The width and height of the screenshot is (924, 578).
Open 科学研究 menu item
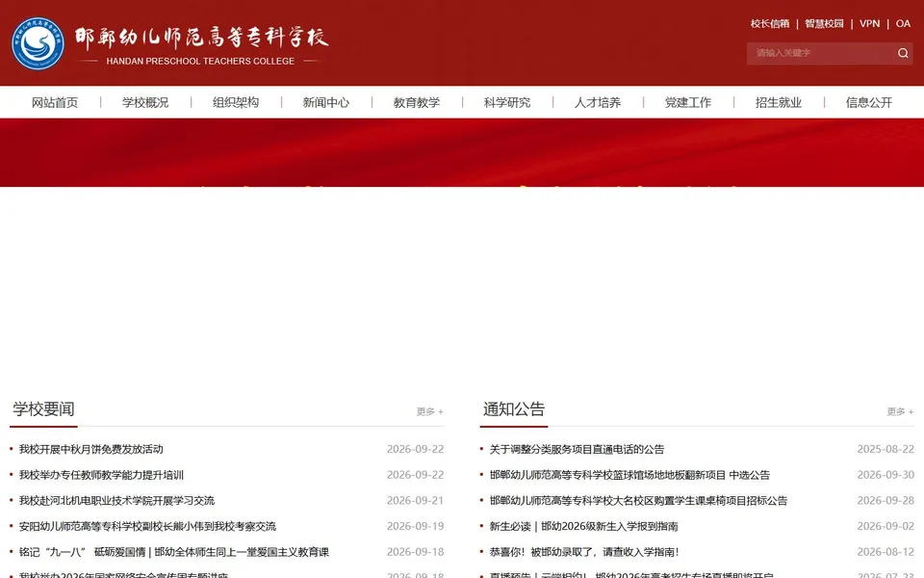(x=507, y=102)
